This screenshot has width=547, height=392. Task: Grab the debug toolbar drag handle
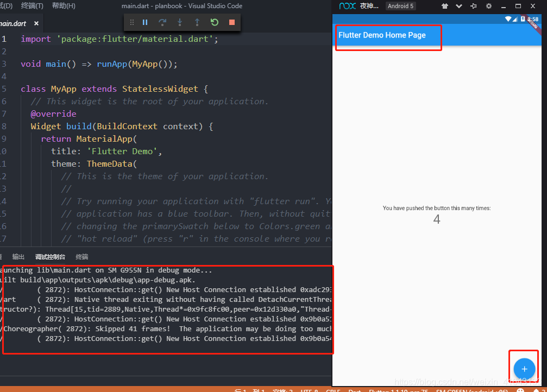click(x=132, y=22)
